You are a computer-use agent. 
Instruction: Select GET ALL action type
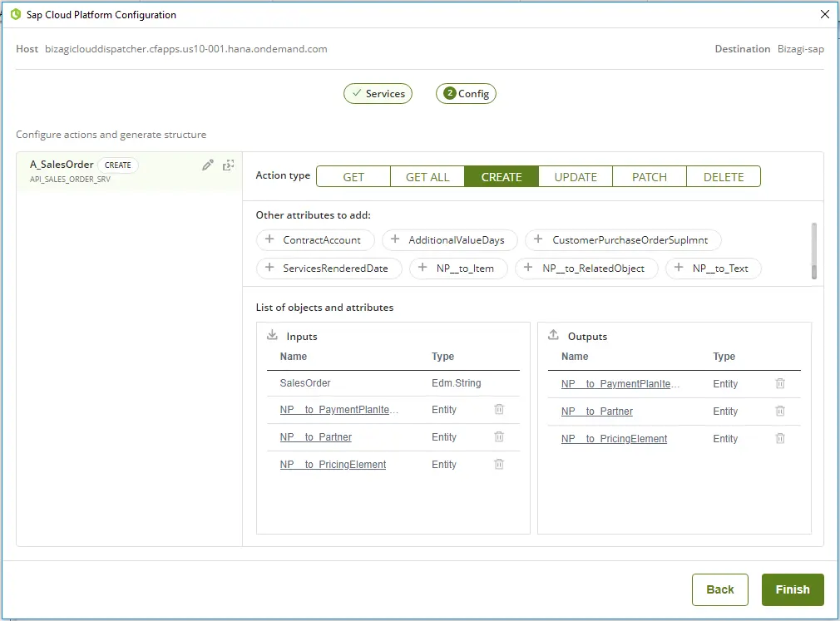tap(427, 177)
